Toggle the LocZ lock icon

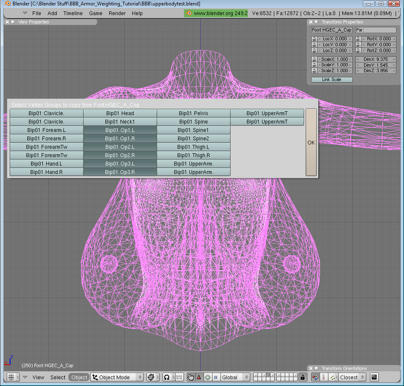[x=314, y=50]
